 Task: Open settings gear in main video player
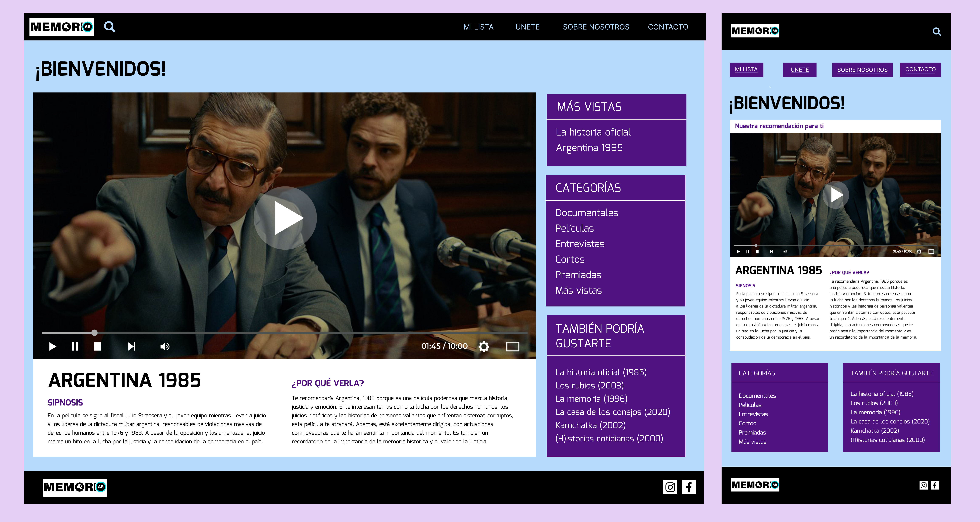[x=484, y=346]
